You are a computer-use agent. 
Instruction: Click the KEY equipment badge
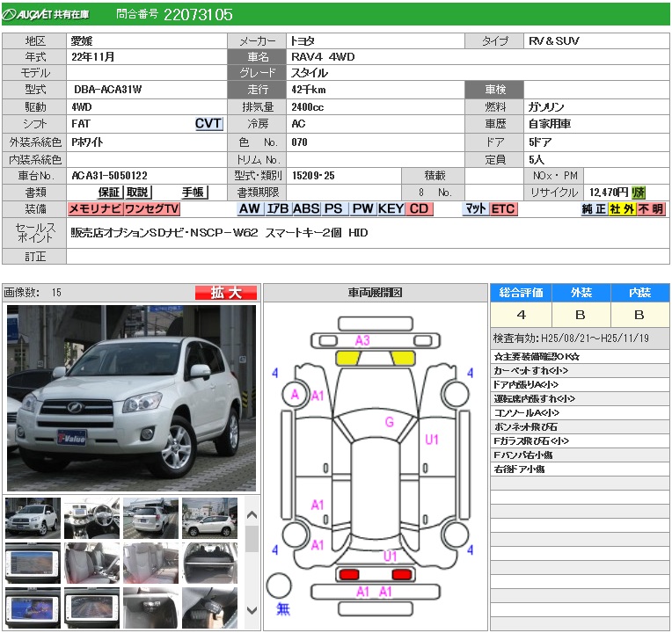391,208
